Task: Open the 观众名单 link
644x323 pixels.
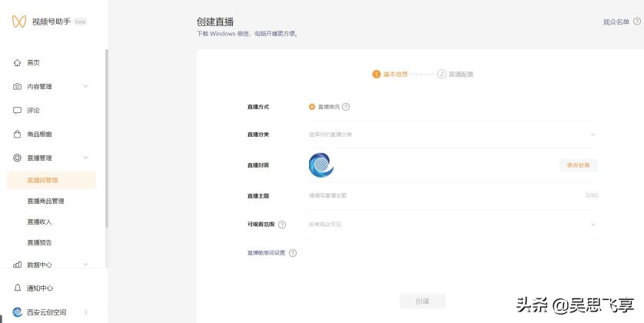Action: pyautogui.click(x=616, y=22)
